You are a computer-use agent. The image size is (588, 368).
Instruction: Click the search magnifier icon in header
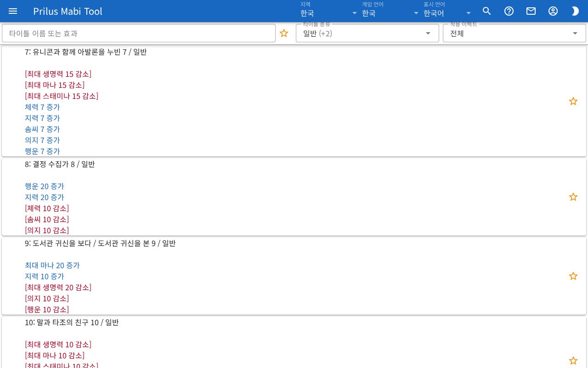(x=487, y=11)
